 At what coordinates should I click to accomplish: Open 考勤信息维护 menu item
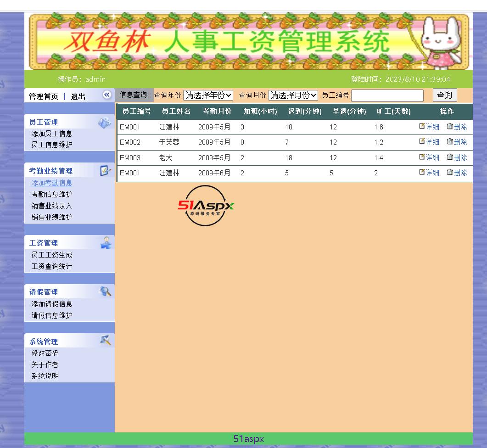click(52, 194)
